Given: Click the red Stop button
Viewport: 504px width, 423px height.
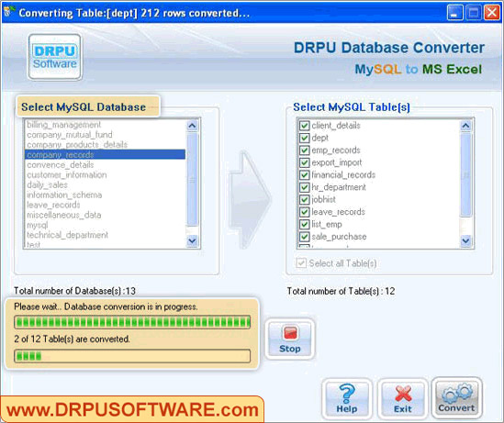Looking at the screenshot, I should (290, 340).
